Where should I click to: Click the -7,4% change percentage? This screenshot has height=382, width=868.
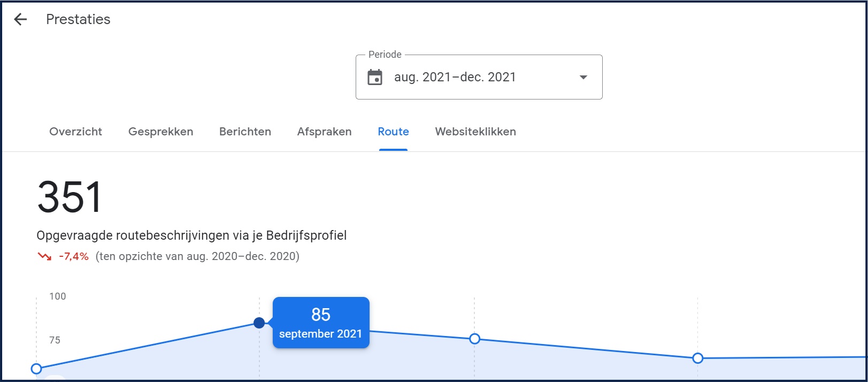click(74, 256)
